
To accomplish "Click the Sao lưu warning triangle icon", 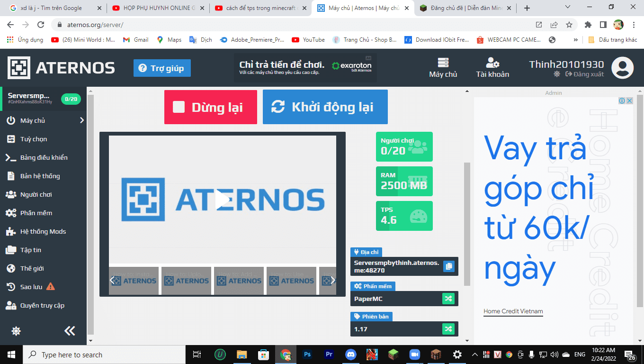I will 51,286.
